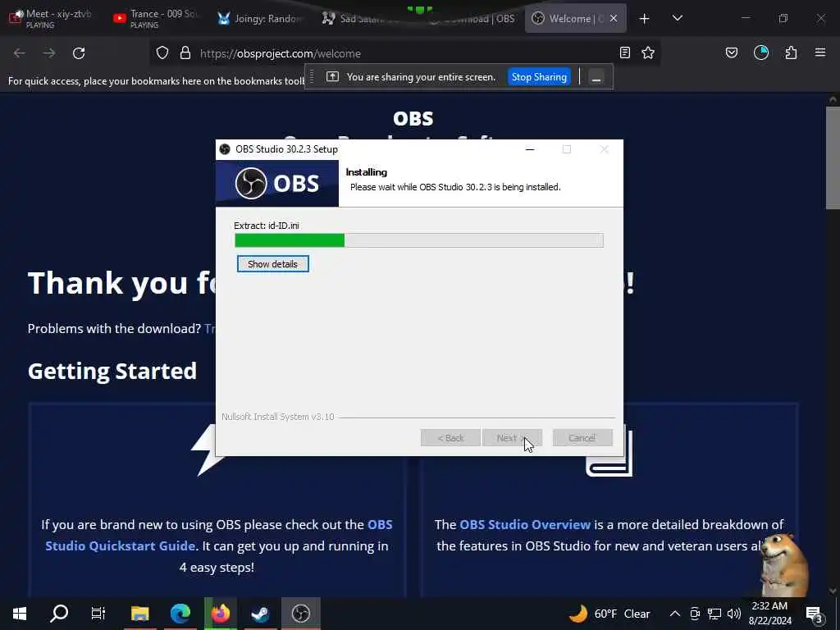
Task: Open the OBS Studio Overview link
Action: [x=525, y=524]
